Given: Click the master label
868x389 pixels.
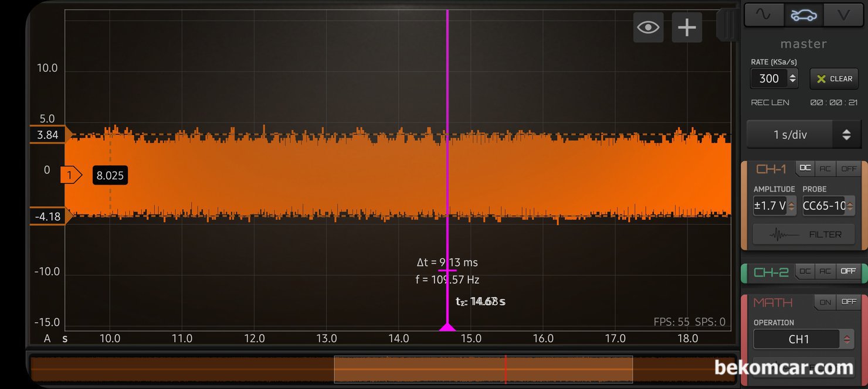Looking at the screenshot, I should pos(803,44).
